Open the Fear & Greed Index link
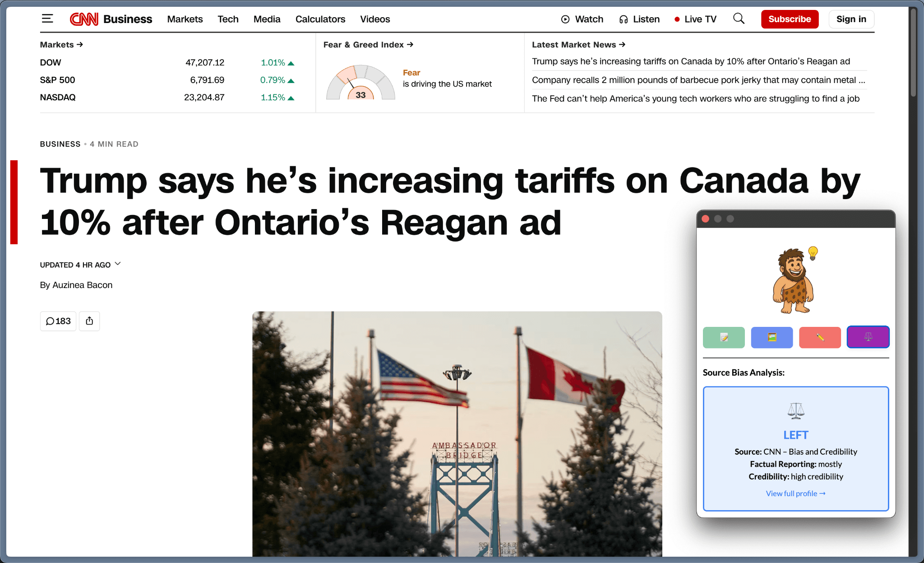Viewport: 924px width, 563px height. (368, 45)
